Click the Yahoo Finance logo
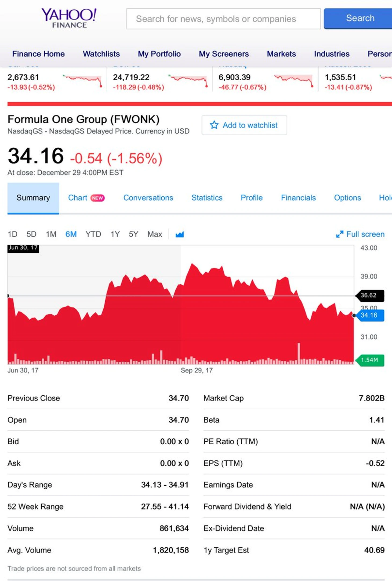This screenshot has width=392, height=581. (69, 18)
